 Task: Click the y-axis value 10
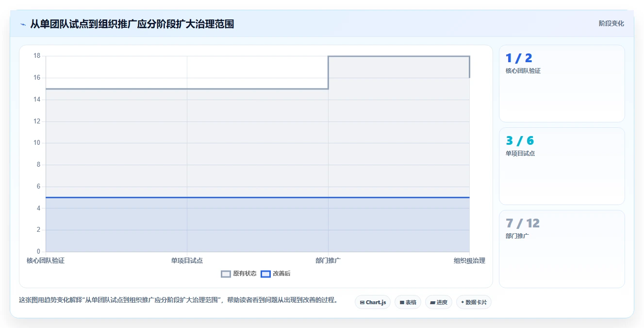tap(37, 143)
